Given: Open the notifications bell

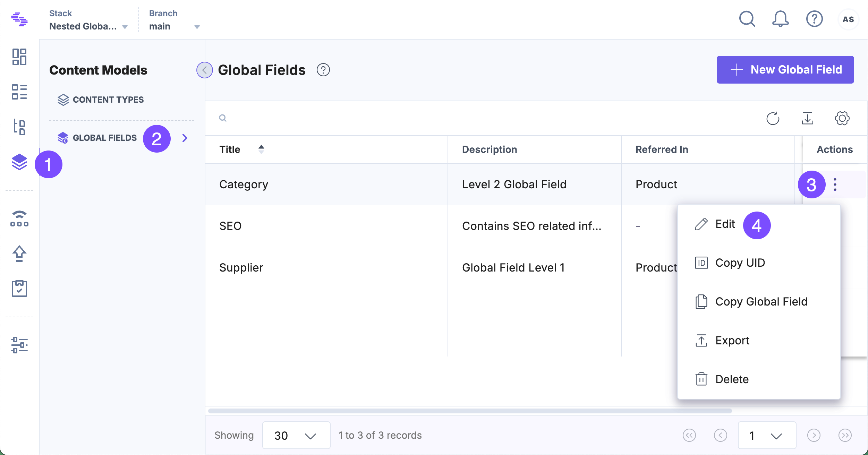Looking at the screenshot, I should [781, 19].
